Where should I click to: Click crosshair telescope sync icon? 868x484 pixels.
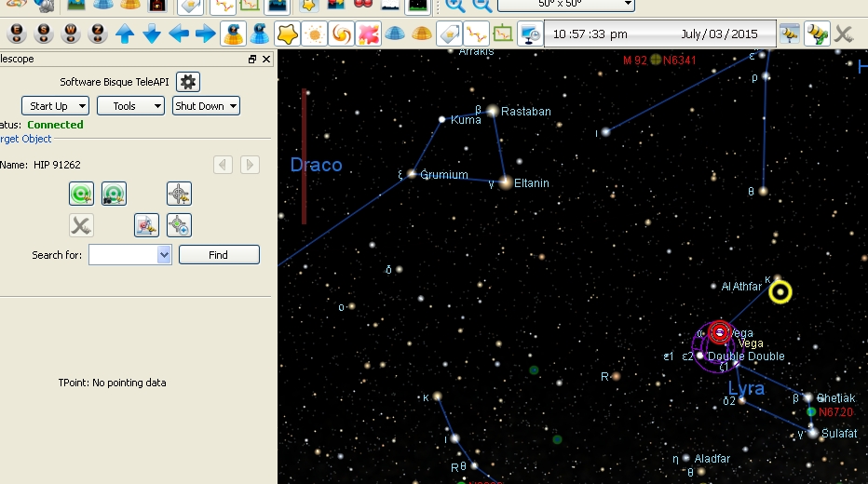click(179, 194)
